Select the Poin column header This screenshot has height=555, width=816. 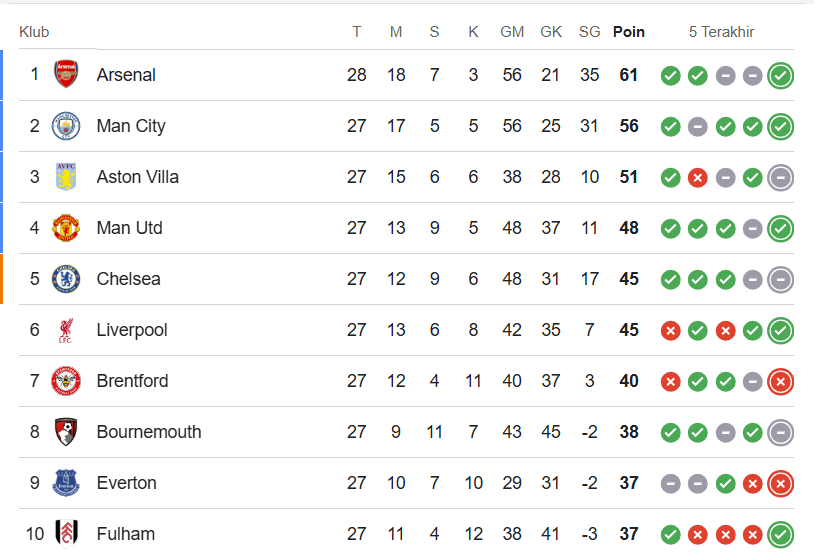point(629,32)
